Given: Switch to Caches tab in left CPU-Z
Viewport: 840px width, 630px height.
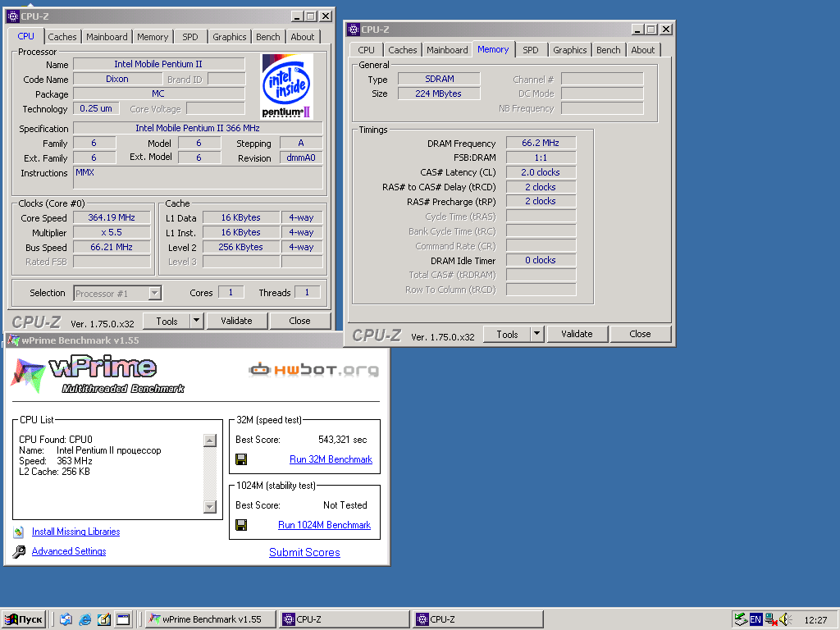Looking at the screenshot, I should tap(62, 37).
